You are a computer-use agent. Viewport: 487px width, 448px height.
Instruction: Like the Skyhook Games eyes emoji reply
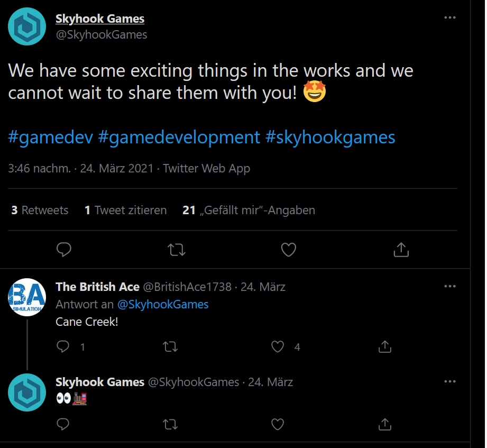278,424
